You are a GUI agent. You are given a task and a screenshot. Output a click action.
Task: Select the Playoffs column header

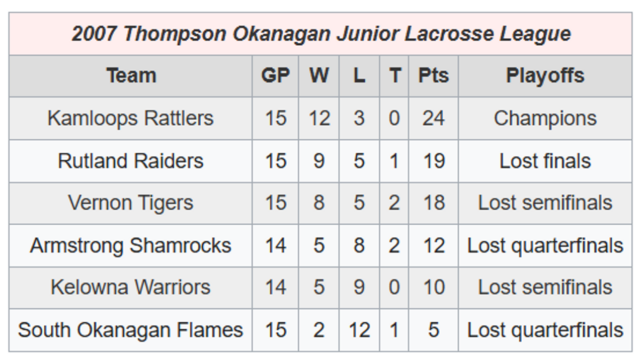(545, 75)
